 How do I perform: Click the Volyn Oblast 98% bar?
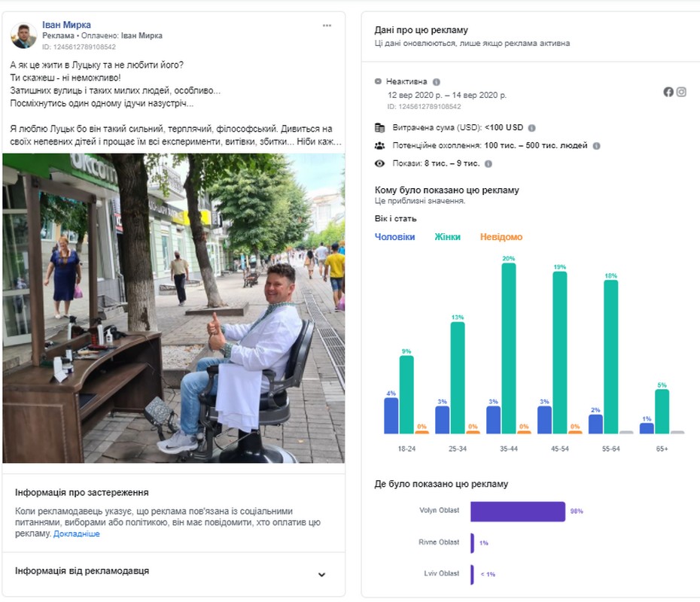(517, 512)
